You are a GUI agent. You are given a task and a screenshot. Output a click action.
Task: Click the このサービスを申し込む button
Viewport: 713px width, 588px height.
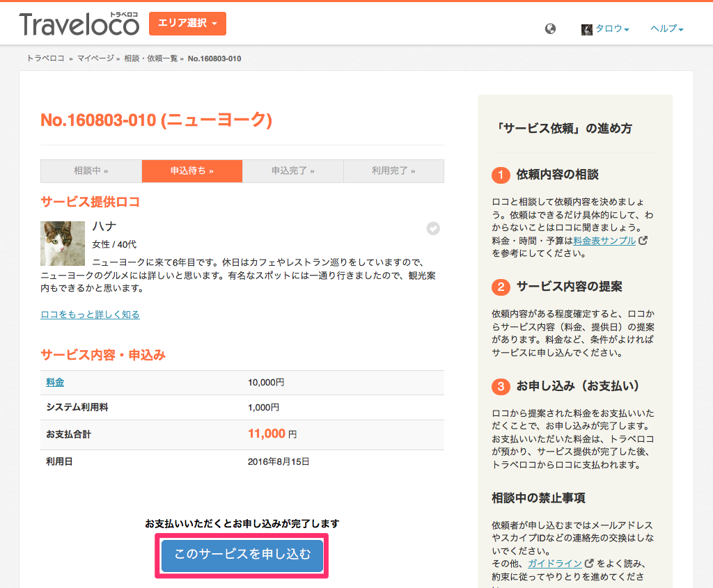pos(242,555)
